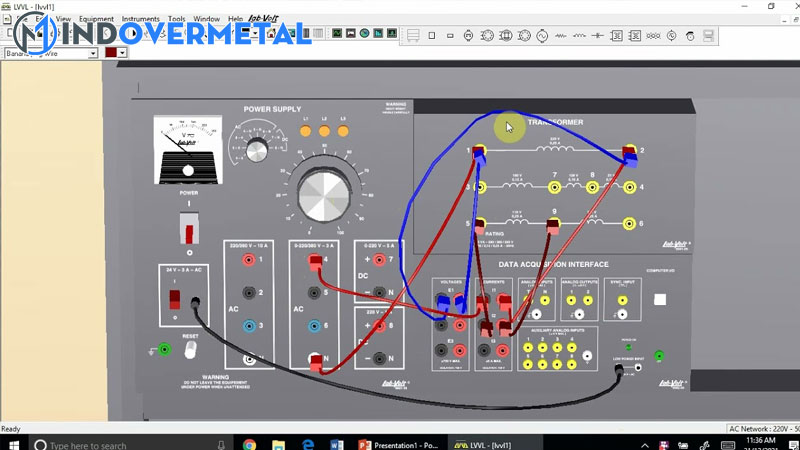Open the Tools menu
This screenshot has height=450, width=800.
[x=177, y=19]
